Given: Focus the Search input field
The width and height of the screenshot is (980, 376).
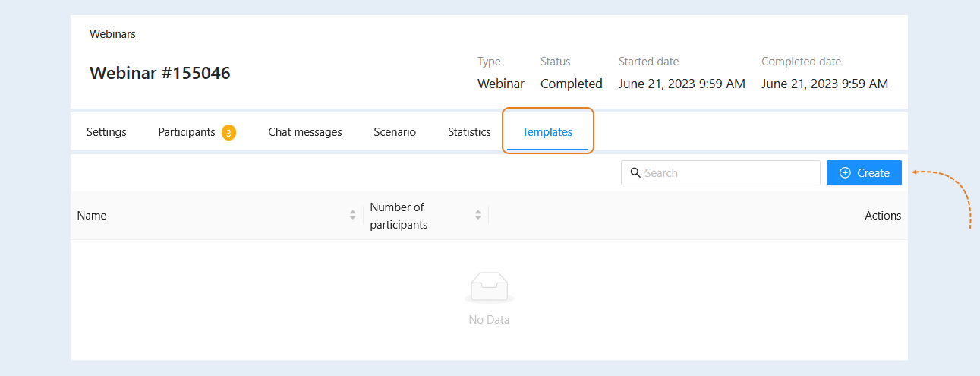Looking at the screenshot, I should click(720, 173).
